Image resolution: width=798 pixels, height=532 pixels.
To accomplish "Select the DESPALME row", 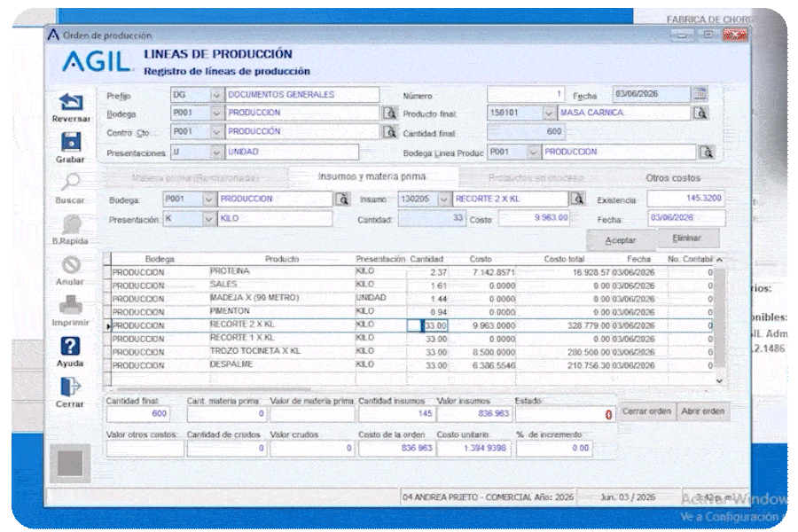I will click(411, 365).
